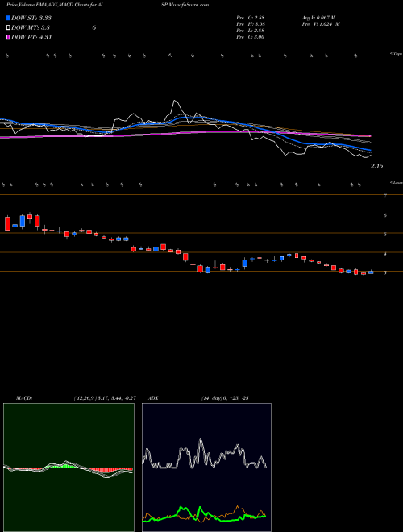The width and height of the screenshot is (403, 532).
Task: Click the 'Pre V: 1.024 M' volume text
Action: point(320,24)
